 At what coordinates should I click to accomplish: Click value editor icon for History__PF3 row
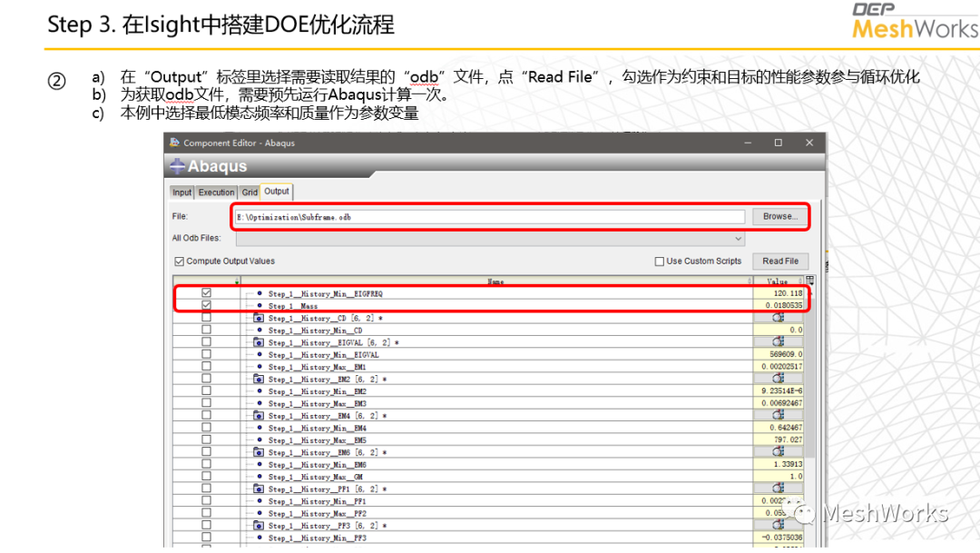[779, 525]
